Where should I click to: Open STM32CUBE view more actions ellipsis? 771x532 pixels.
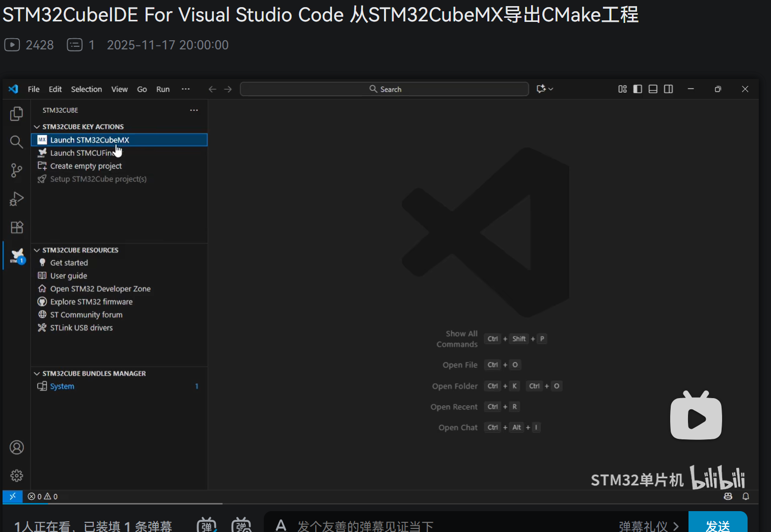coord(194,110)
